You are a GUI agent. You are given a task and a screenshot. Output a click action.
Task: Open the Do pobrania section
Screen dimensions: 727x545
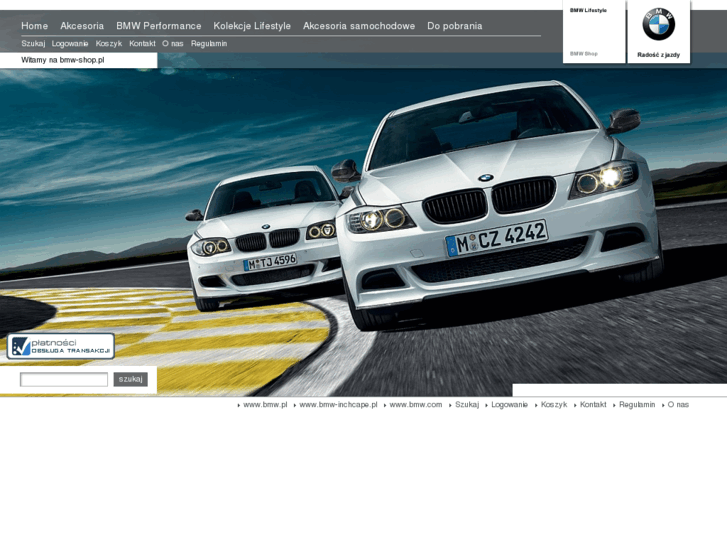[x=455, y=26]
